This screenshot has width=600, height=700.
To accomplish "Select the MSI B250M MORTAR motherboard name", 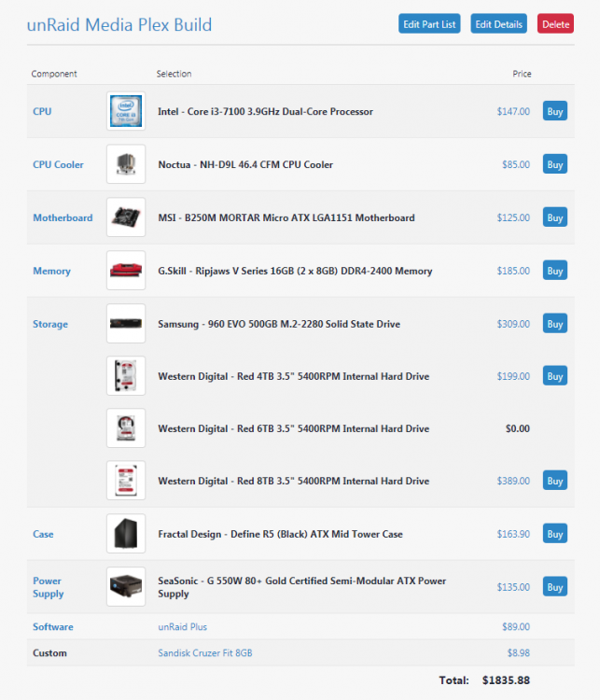I will (x=286, y=217).
